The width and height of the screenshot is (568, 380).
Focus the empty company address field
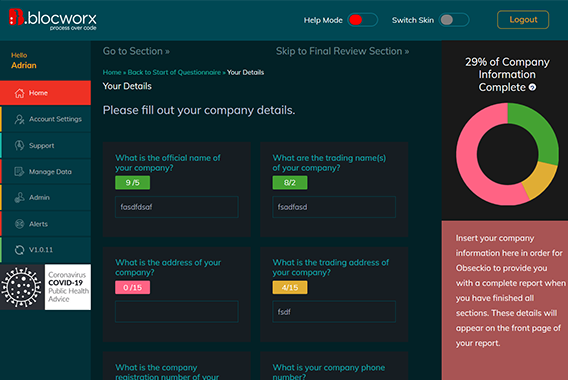click(x=177, y=312)
